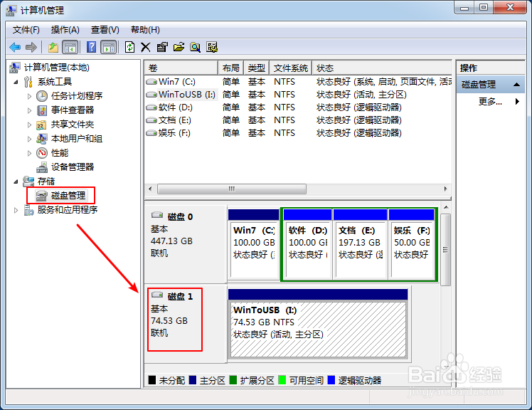Open the 查看(V) menu
The height and width of the screenshot is (410, 532).
coord(105,30)
